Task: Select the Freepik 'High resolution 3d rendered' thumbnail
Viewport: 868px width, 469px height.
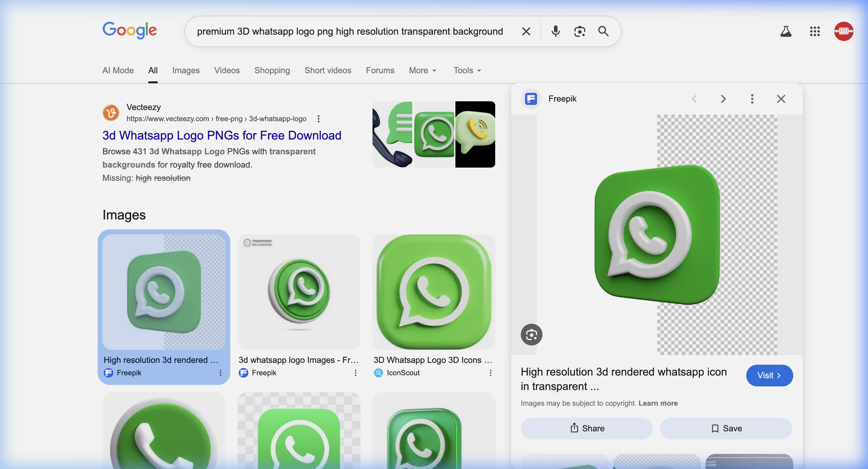Action: click(164, 292)
